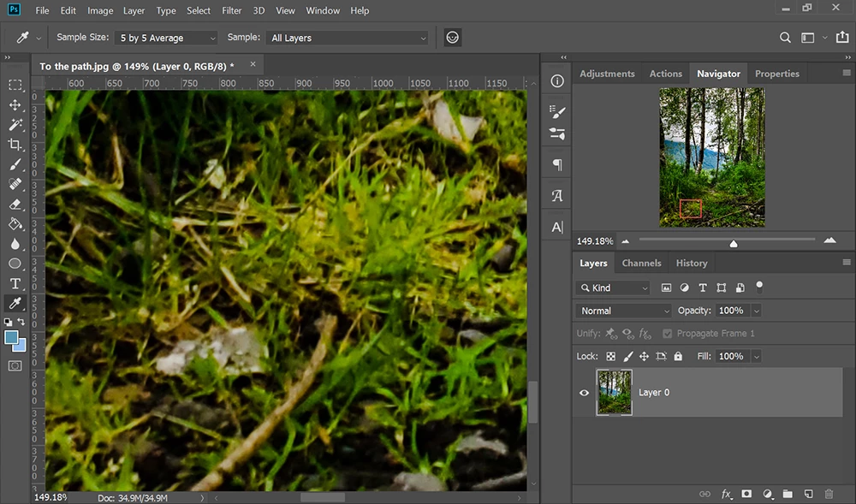The width and height of the screenshot is (856, 504).
Task: Select the Paint Bucket tool
Action: 15,223
